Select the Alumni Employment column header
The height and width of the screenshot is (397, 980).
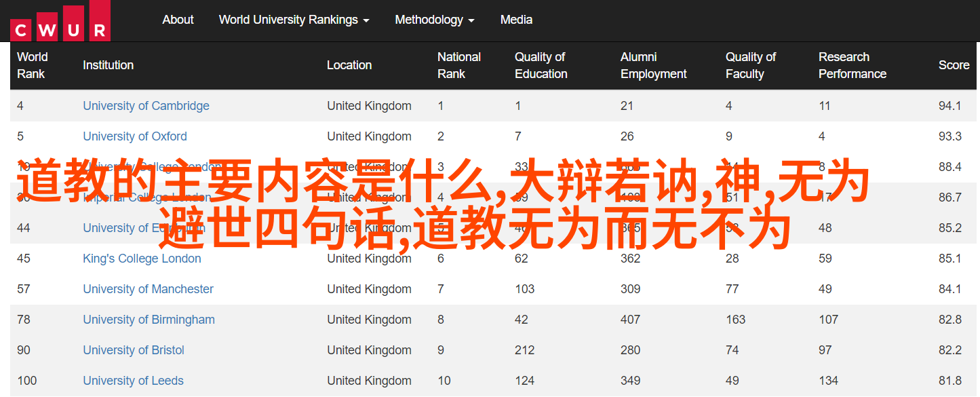point(654,65)
